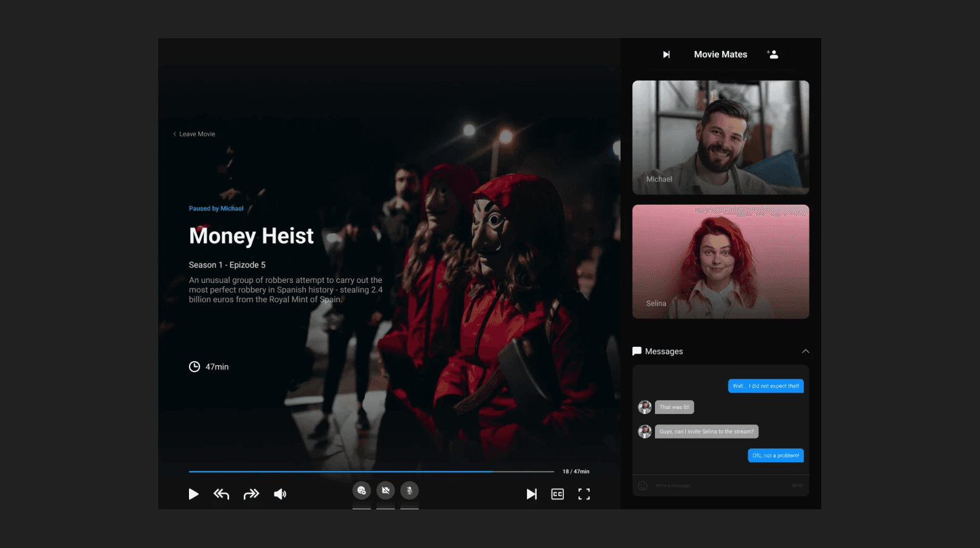Click the SEND message button
The height and width of the screenshot is (548, 980).
pyautogui.click(x=797, y=486)
